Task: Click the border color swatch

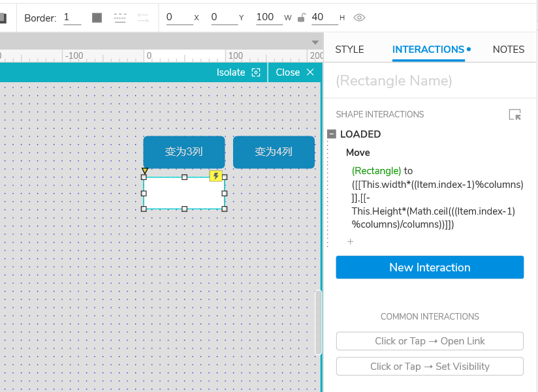Action: click(97, 18)
